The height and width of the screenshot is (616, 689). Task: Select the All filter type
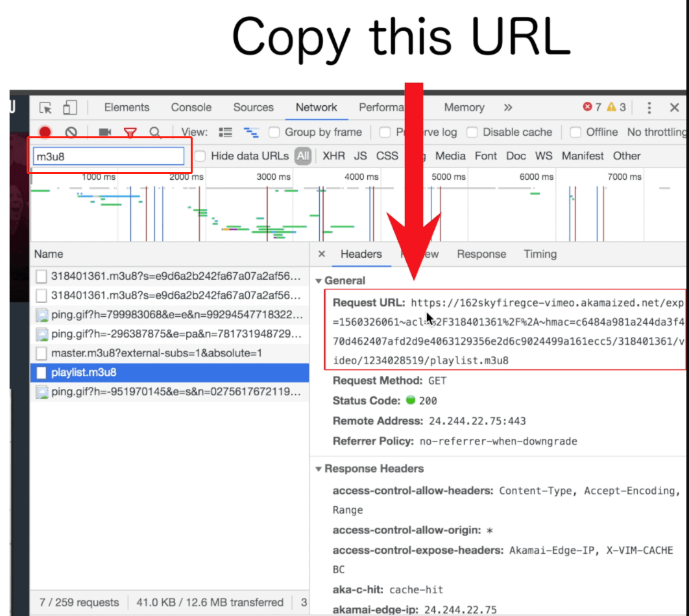tap(303, 156)
